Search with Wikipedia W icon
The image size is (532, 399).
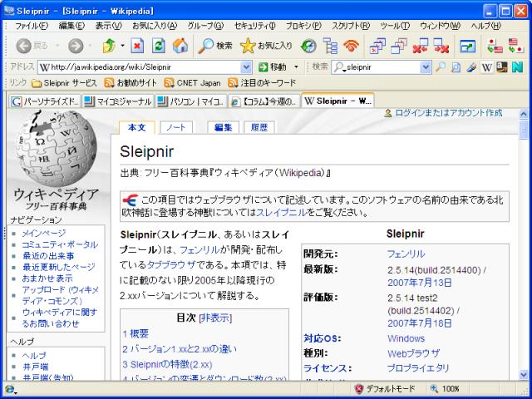click(x=486, y=67)
